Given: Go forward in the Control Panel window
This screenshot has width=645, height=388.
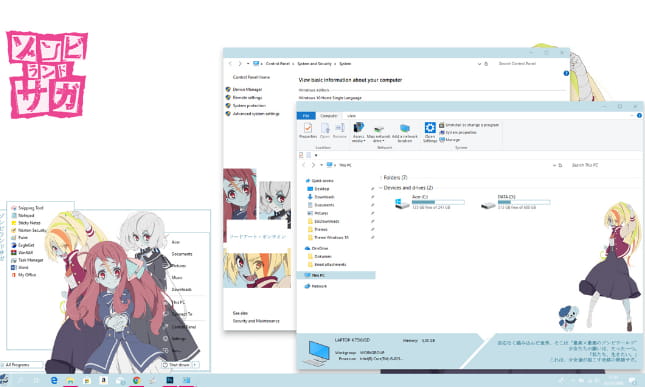Looking at the screenshot, I should point(240,64).
